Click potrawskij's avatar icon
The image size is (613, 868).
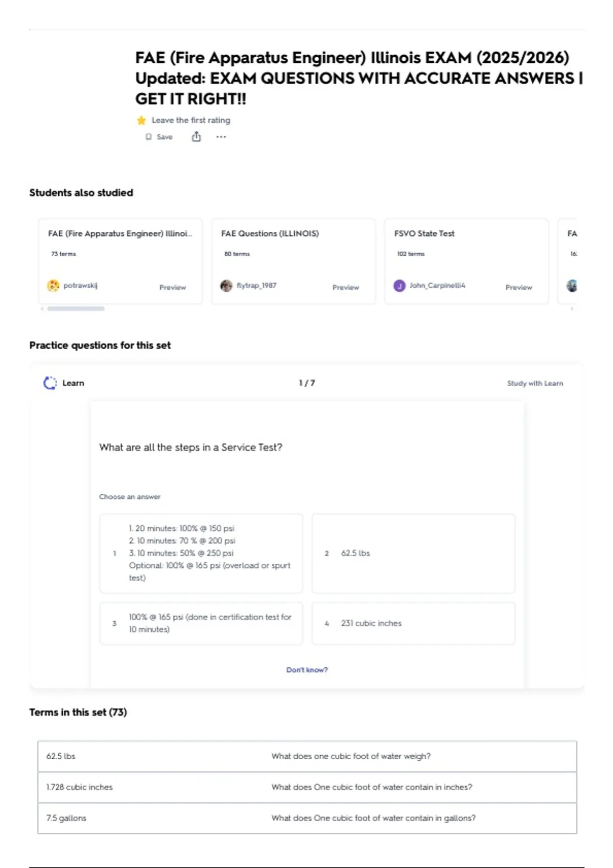(53, 285)
